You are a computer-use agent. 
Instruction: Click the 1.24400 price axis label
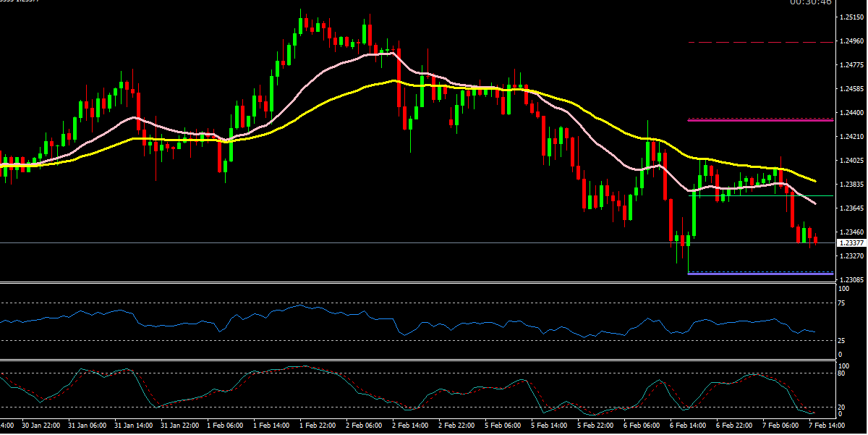point(851,113)
